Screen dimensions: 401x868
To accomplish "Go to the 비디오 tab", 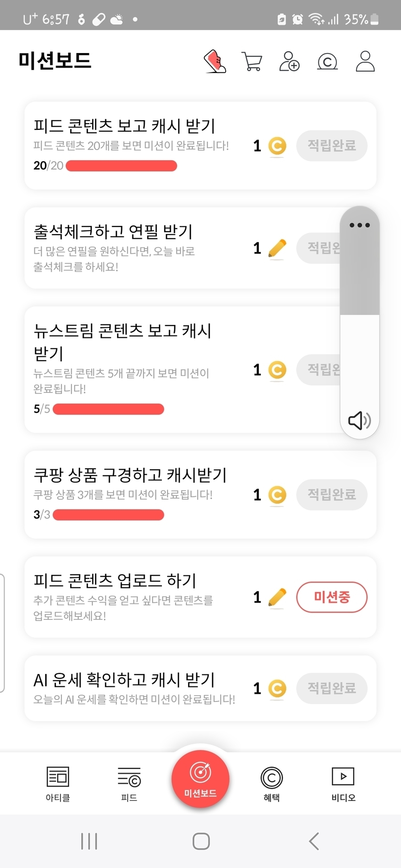I will tap(343, 783).
